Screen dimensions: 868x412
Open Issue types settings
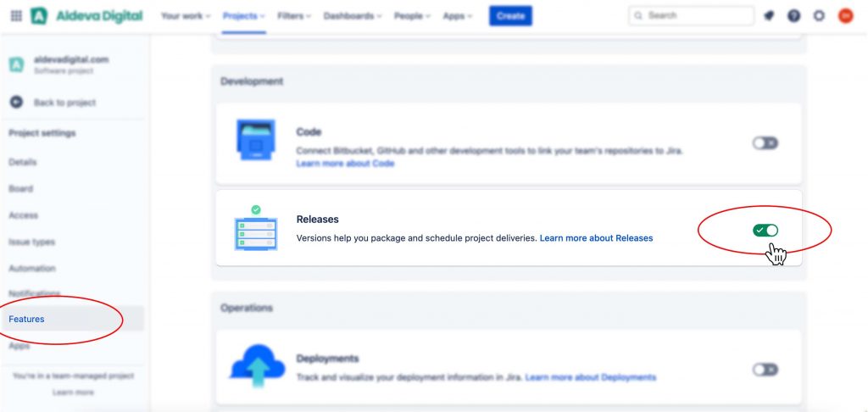pos(31,242)
